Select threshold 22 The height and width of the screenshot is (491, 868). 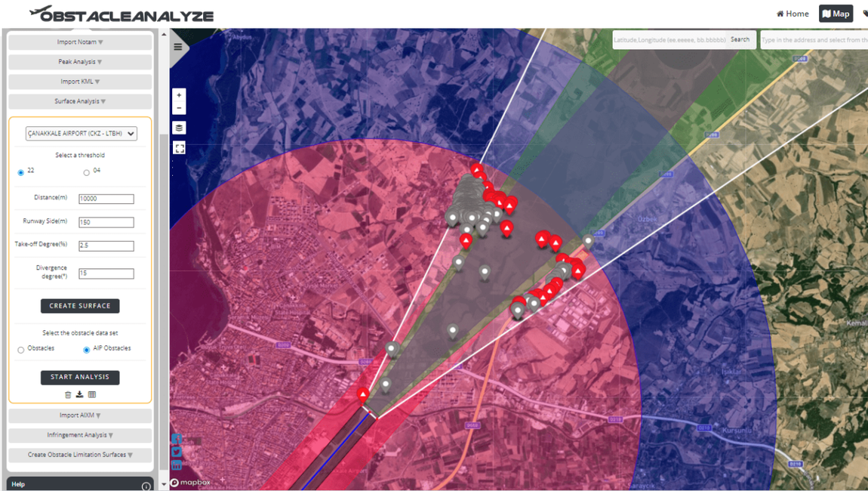[21, 173]
